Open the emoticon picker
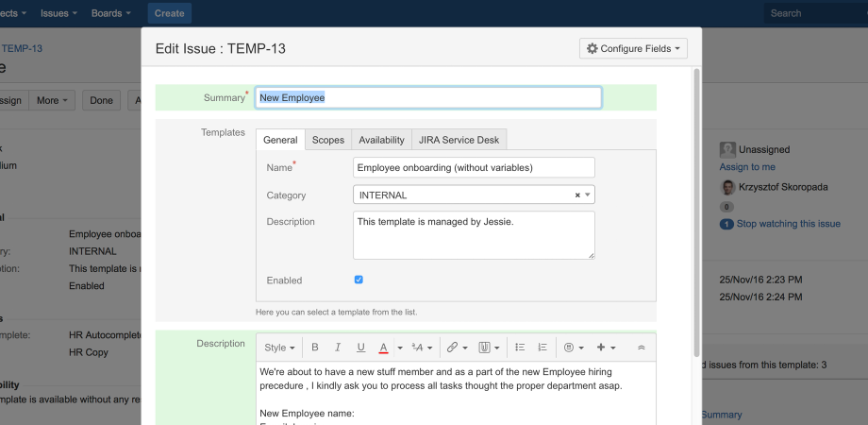The height and width of the screenshot is (425, 868). [x=574, y=348]
